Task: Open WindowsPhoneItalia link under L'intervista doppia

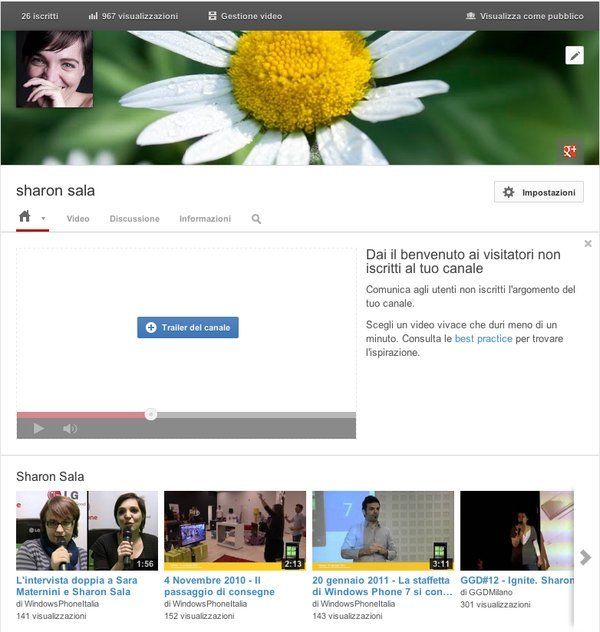Action: click(61, 604)
